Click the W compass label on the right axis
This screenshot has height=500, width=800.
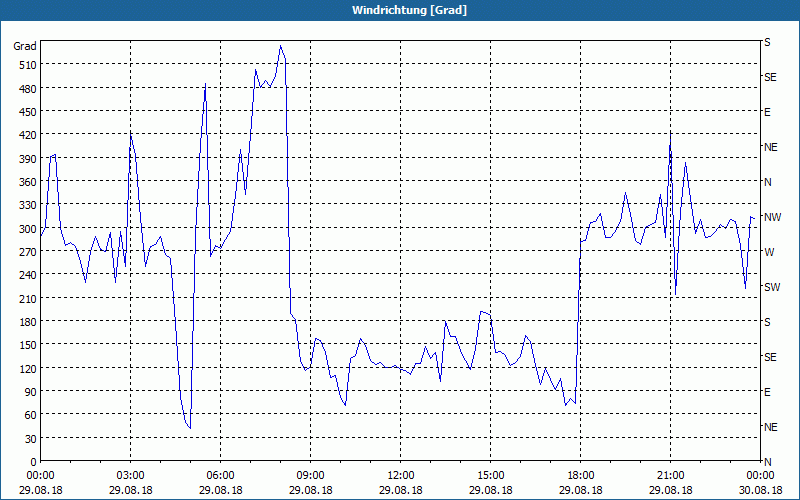tap(769, 252)
